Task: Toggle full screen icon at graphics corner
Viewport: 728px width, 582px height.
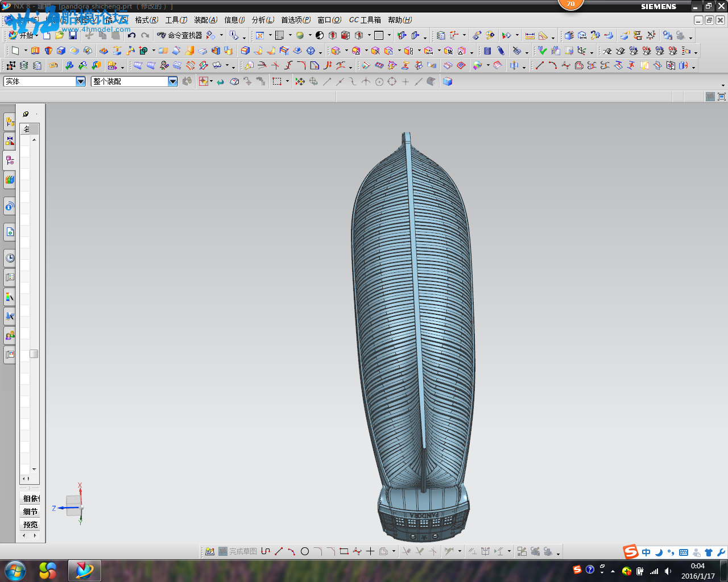Action: click(x=722, y=97)
